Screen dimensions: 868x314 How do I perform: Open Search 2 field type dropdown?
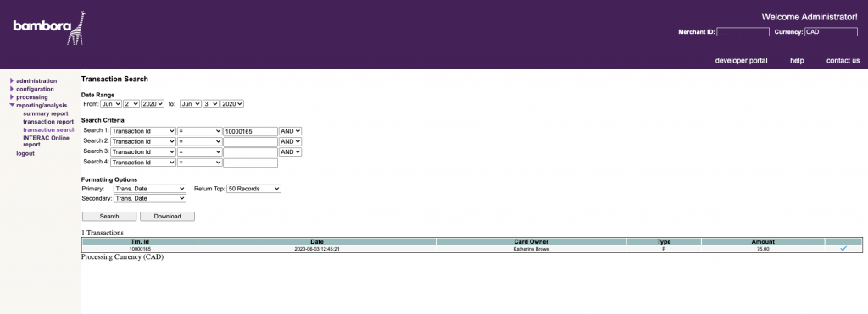tap(142, 141)
